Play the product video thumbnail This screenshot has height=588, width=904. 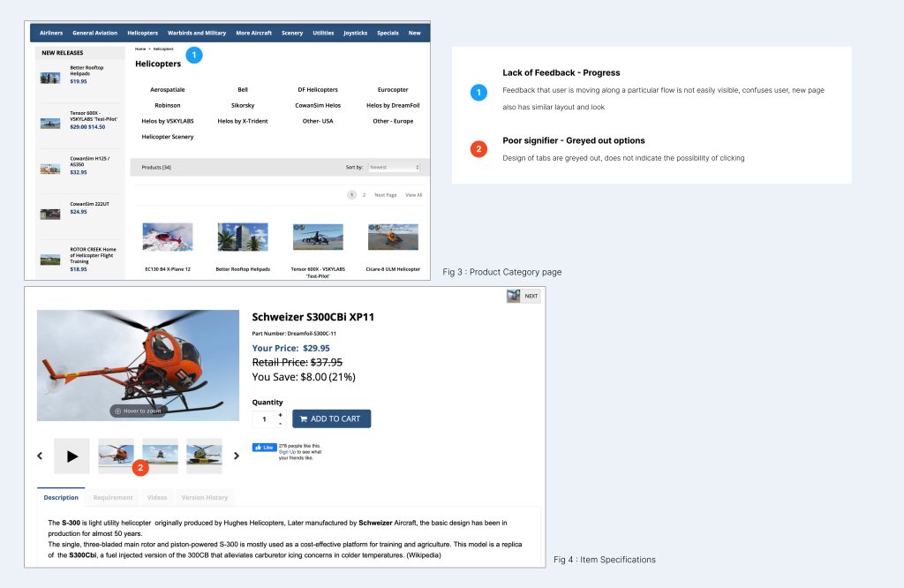(x=72, y=456)
